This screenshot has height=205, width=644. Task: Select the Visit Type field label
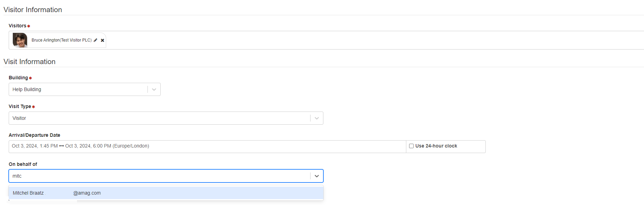click(x=20, y=106)
